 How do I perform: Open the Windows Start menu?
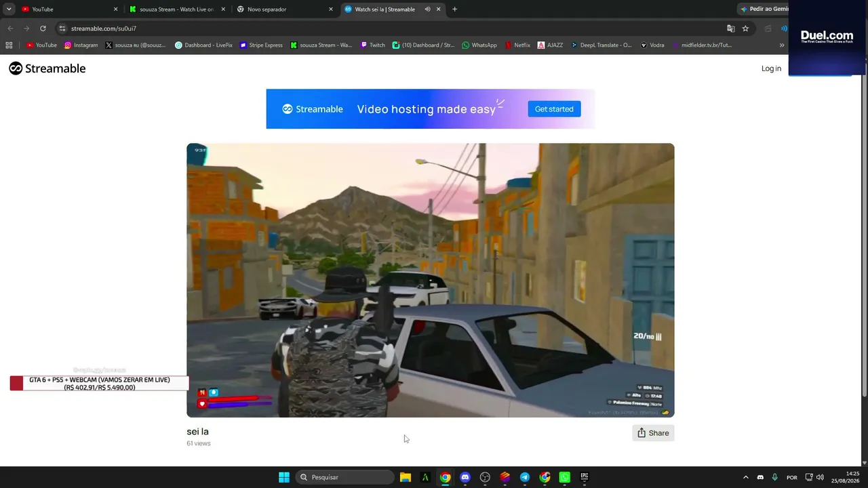click(284, 477)
